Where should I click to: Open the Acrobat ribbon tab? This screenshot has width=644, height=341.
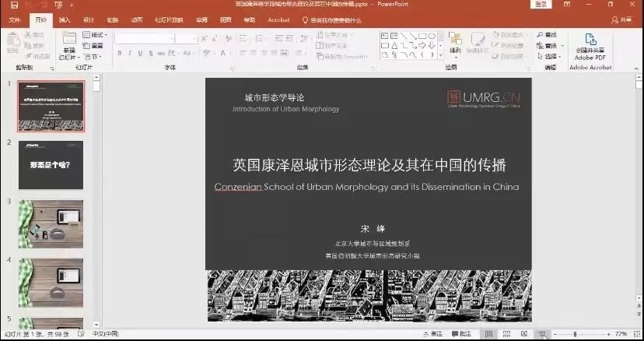coord(278,19)
